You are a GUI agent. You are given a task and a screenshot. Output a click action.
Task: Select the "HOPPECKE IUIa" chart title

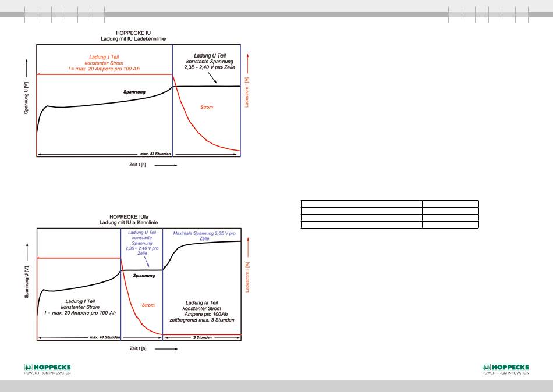coord(129,217)
